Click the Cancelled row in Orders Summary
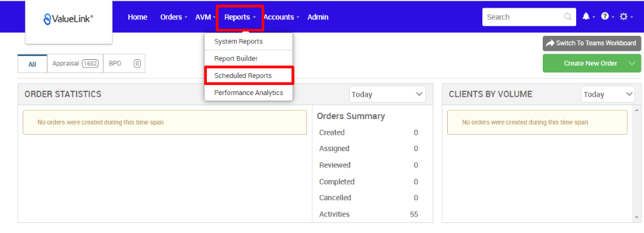Viewport: 644px width, 233px height. [x=369, y=198]
